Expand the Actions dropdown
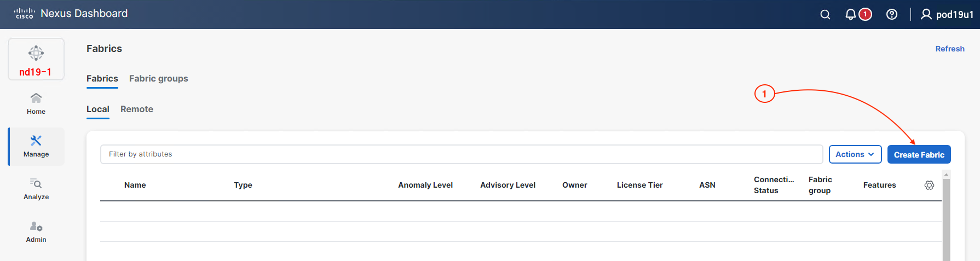This screenshot has height=261, width=980. [x=855, y=155]
